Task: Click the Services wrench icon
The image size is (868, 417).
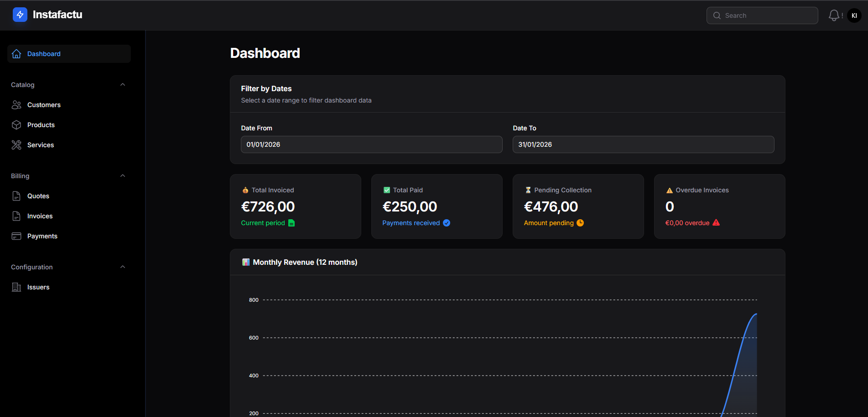Action: coord(16,145)
